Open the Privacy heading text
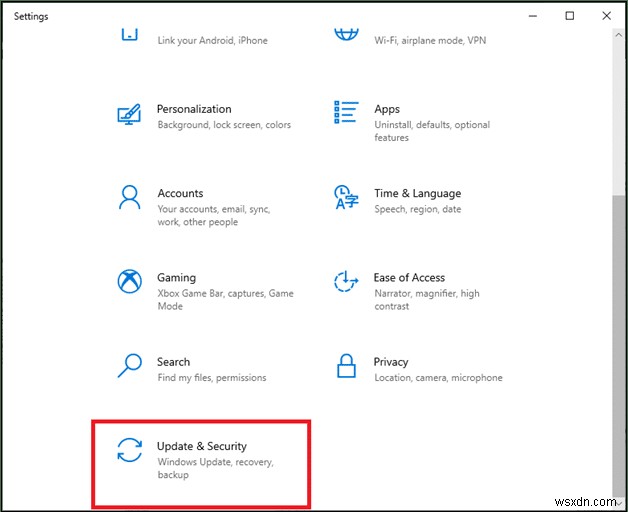Viewport: 628px width, 512px height. pos(391,361)
